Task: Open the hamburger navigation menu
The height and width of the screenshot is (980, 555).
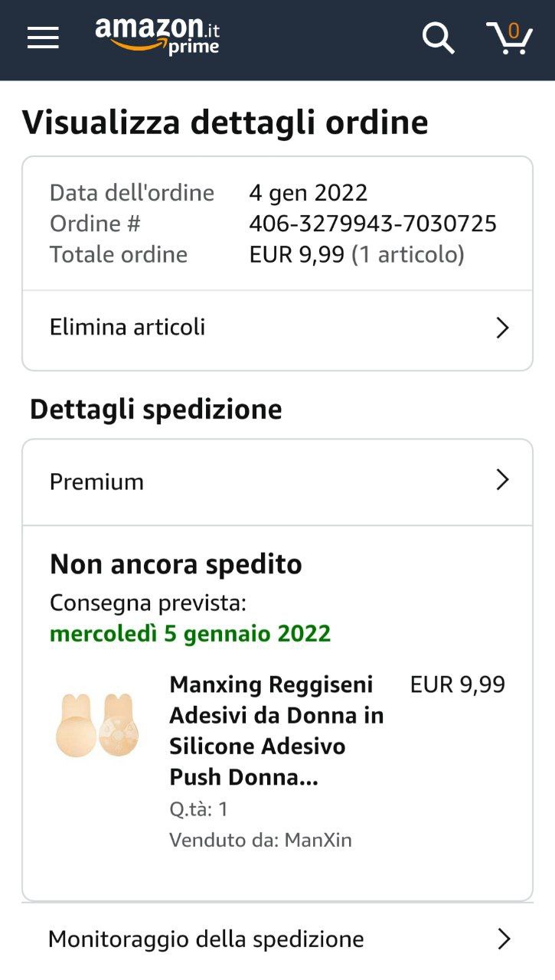Action: pyautogui.click(x=43, y=38)
